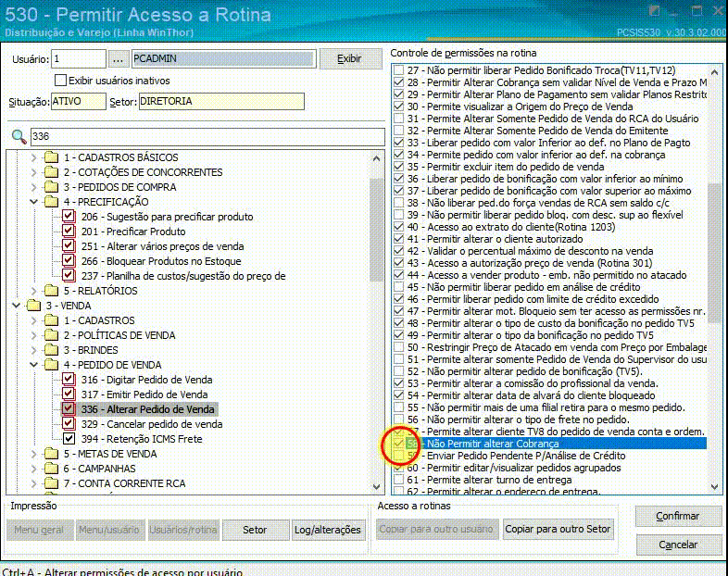Click folder icon of 2 - COTAÇÕES DE CONCORRENTES

[x=52, y=172]
